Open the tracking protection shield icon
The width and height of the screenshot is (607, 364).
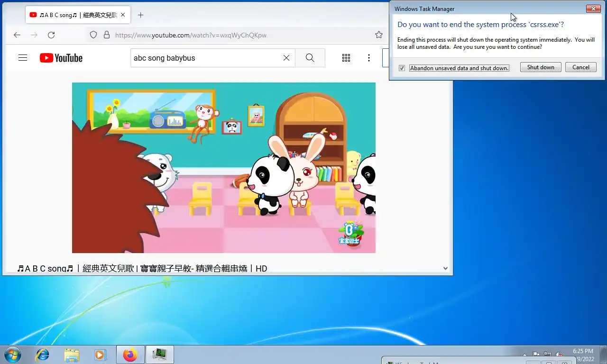point(93,35)
